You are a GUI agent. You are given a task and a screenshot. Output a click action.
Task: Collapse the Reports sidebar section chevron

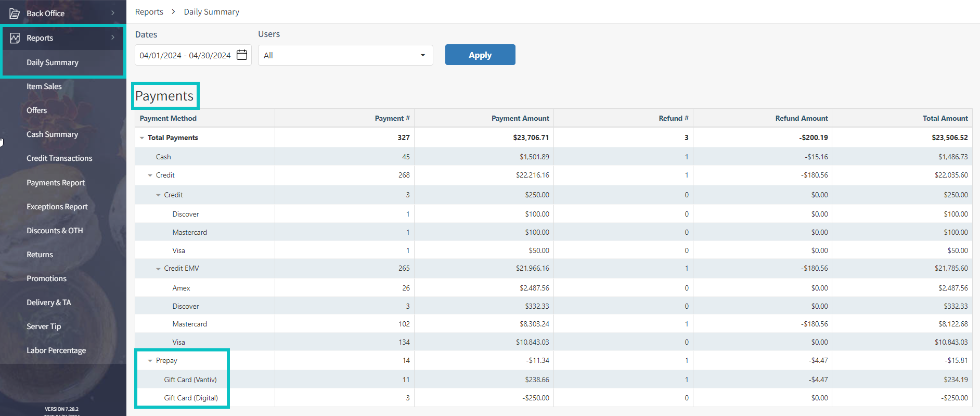(113, 37)
